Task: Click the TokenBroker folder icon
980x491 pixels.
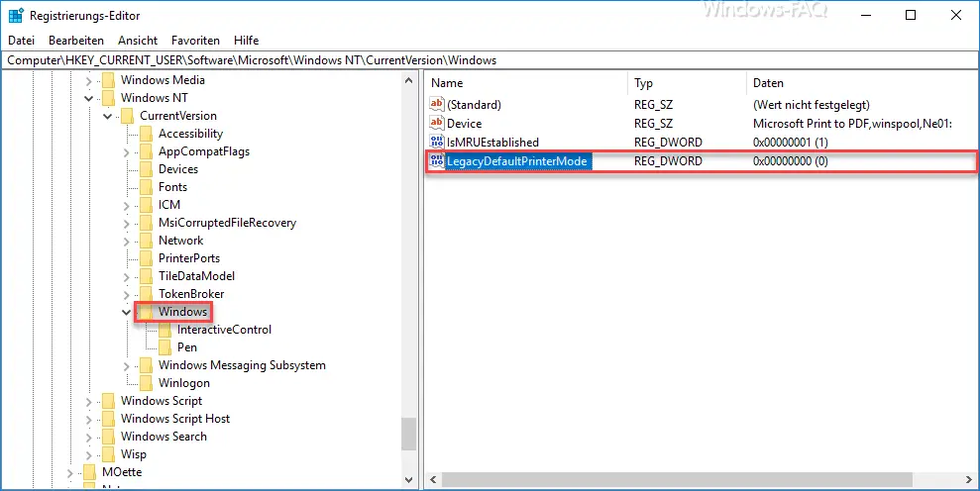Action: tap(146, 294)
